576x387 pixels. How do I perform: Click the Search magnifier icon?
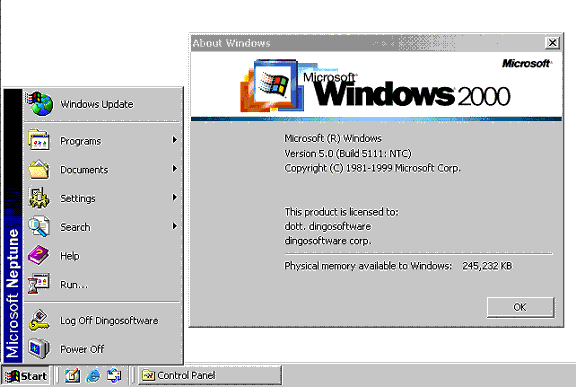pos(39,227)
